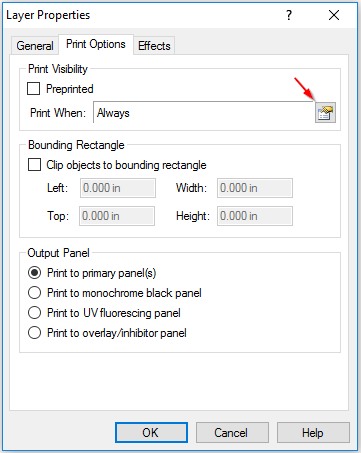
Task: Select the Print Options tab
Action: 96,44
